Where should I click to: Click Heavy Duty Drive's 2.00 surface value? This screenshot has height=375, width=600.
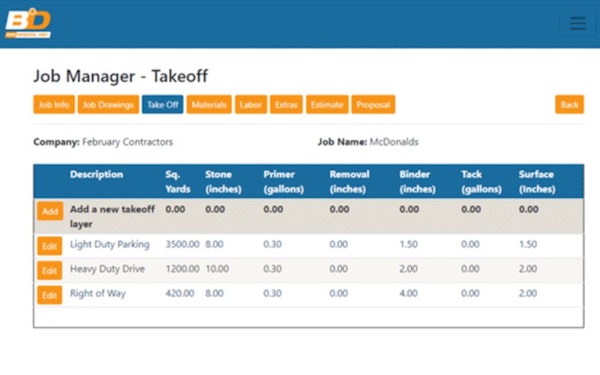click(x=528, y=269)
